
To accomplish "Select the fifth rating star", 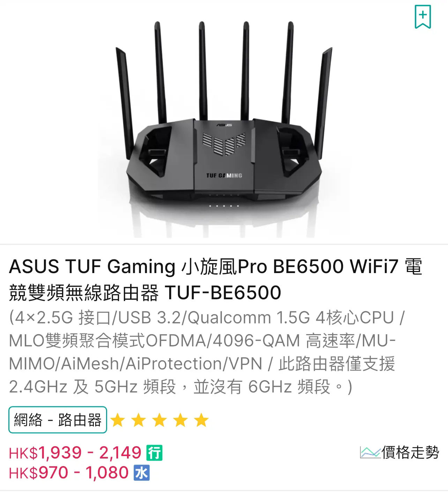I will click(x=201, y=420).
